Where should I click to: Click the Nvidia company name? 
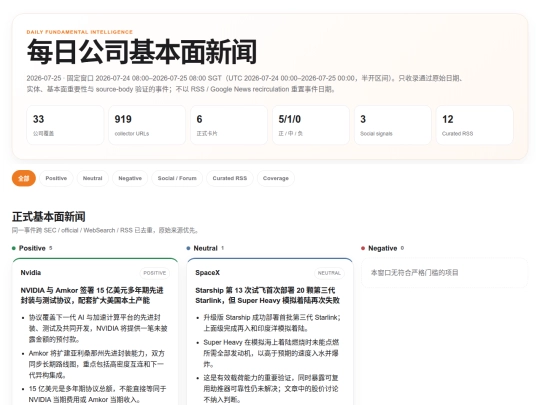coord(31,273)
